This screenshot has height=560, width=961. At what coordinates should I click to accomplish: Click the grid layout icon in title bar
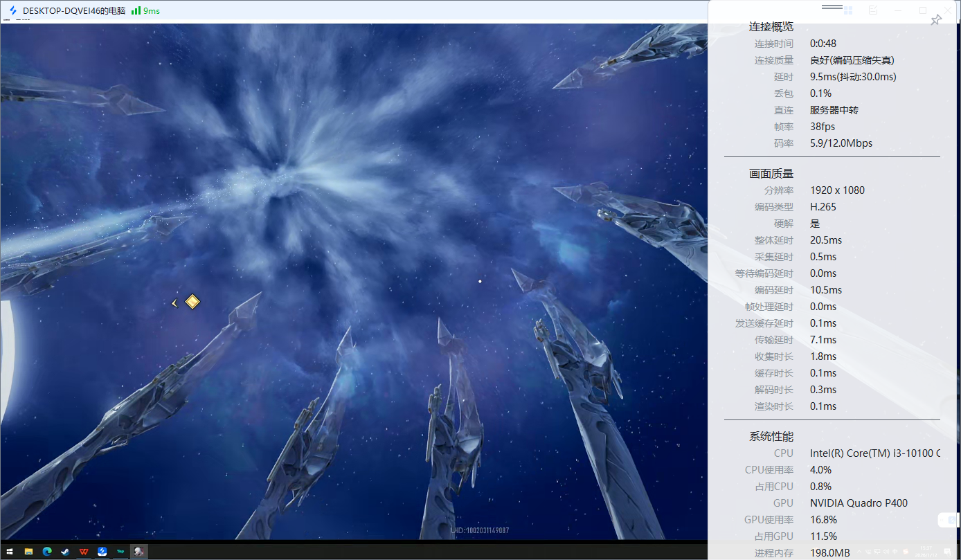coord(847,10)
